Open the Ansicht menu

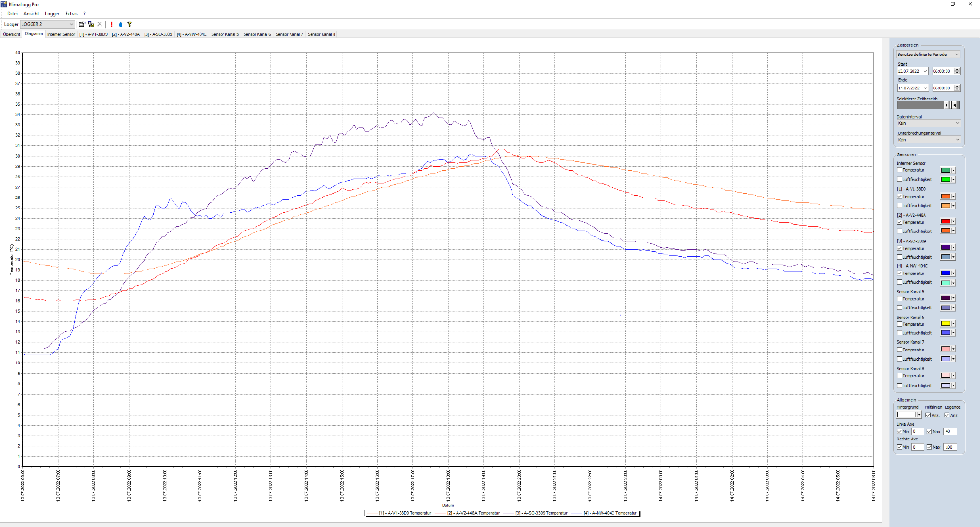click(31, 14)
